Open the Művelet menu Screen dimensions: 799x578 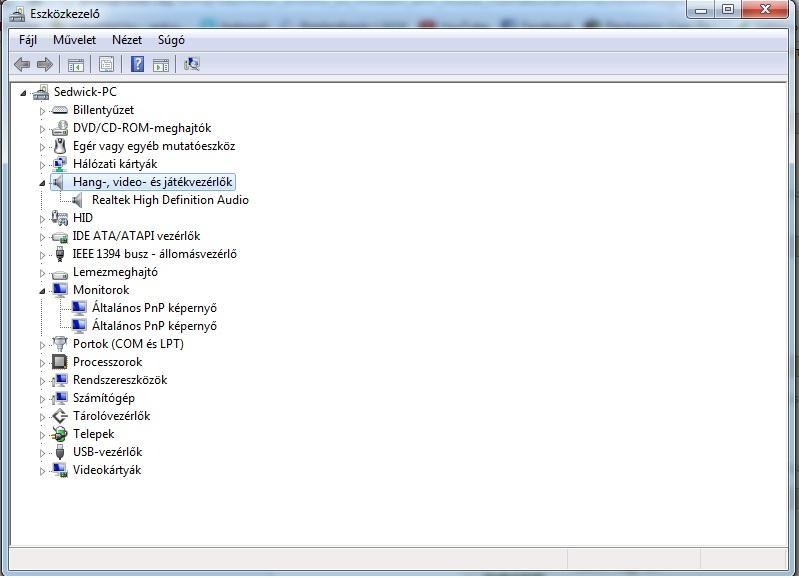coord(74,40)
